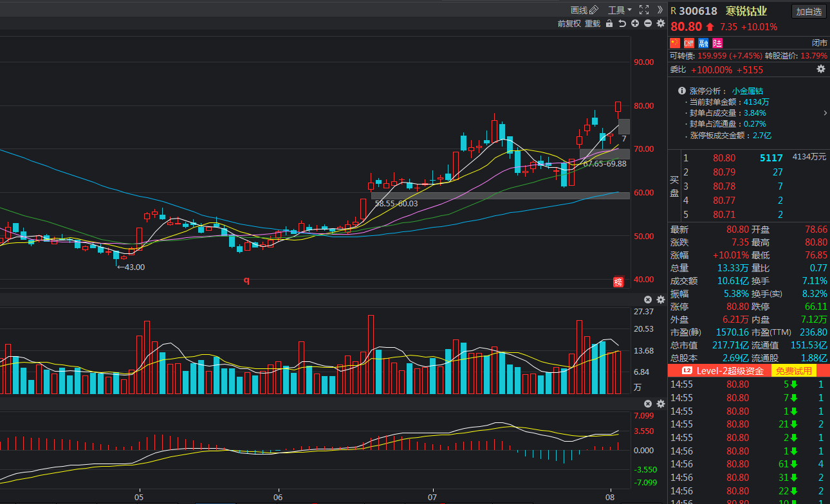This screenshot has height=504, width=830.
Task: Open the 小金属钴 sector link
Action: coord(747,91)
